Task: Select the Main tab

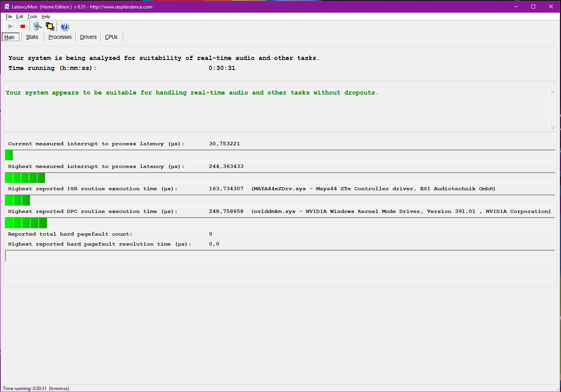Action: [x=10, y=37]
